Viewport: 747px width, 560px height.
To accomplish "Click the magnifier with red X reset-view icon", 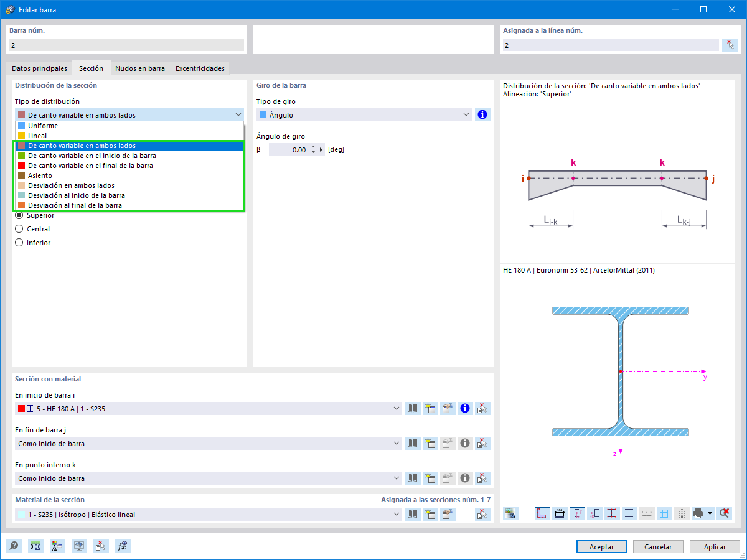I will (x=723, y=514).
